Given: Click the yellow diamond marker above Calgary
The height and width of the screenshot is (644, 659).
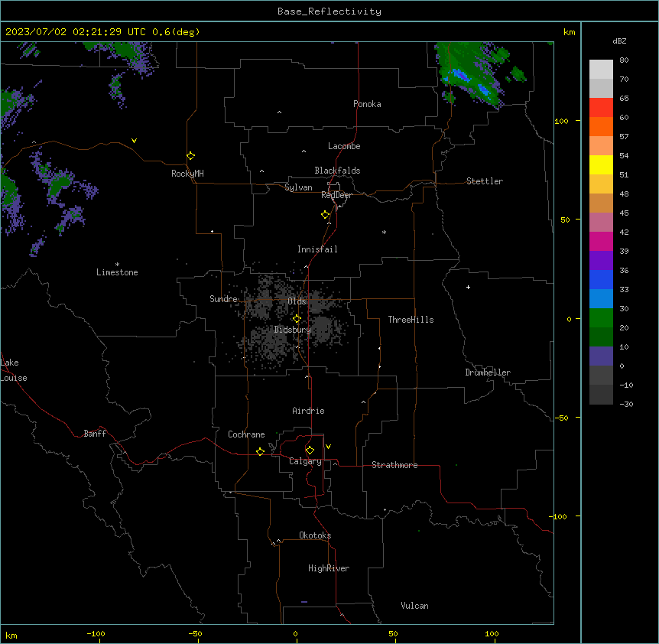Looking at the screenshot, I should coord(310,450).
